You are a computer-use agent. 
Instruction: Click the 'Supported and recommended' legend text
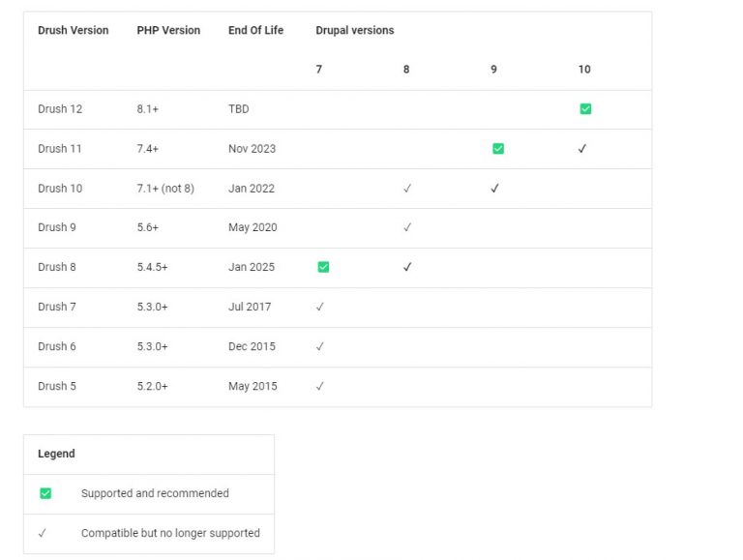(x=155, y=493)
